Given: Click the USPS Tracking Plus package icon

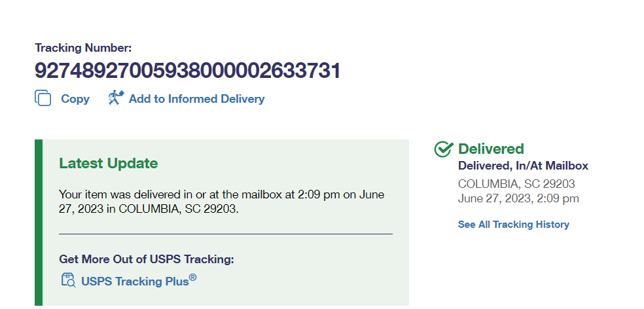Looking at the screenshot, I should click(68, 280).
